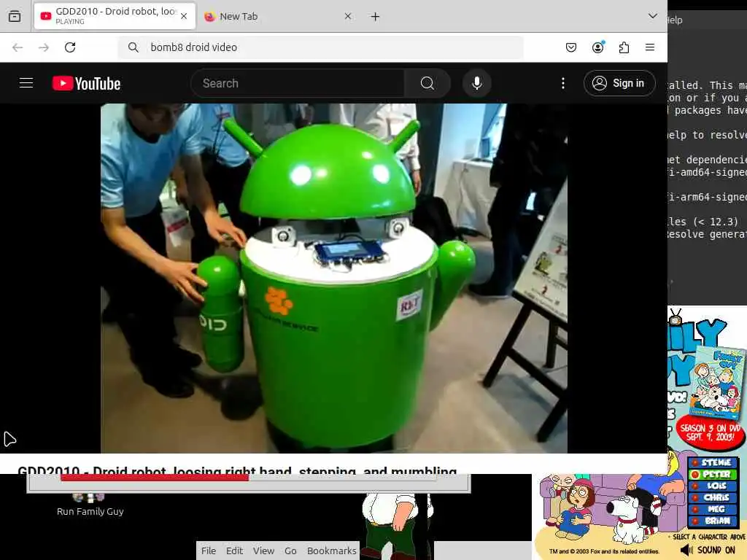The height and width of the screenshot is (560, 747).
Task: Open the Firefox account icon
Action: pyautogui.click(x=598, y=47)
